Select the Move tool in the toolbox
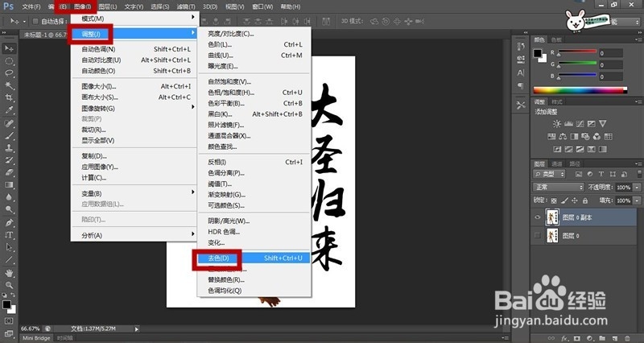This screenshot has width=644, height=343. point(9,48)
